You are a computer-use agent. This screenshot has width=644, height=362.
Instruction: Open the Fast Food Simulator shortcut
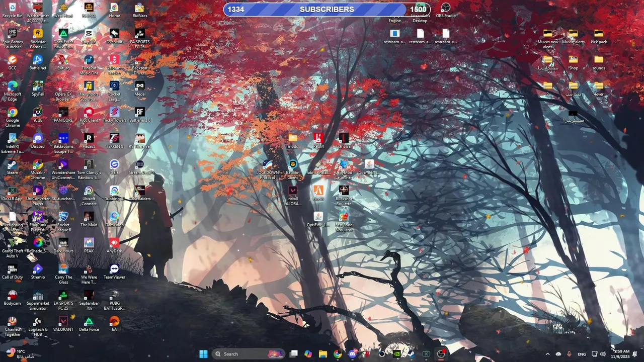[x=344, y=222]
